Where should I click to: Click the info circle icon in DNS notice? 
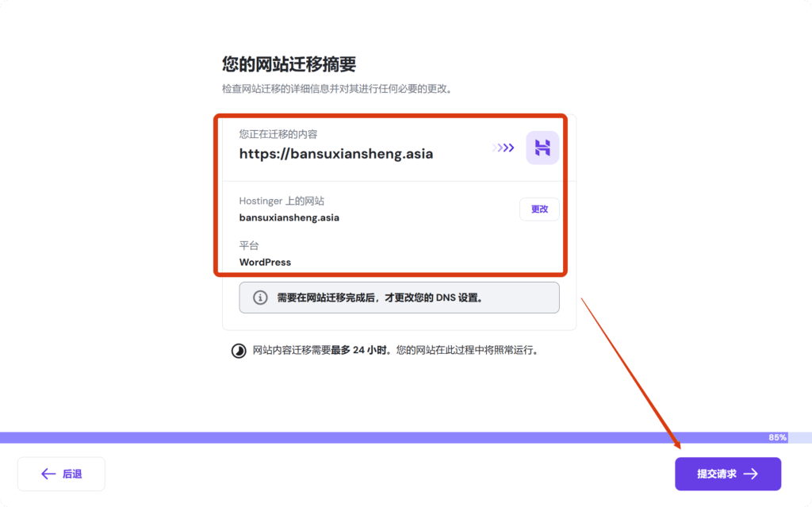[x=260, y=298]
